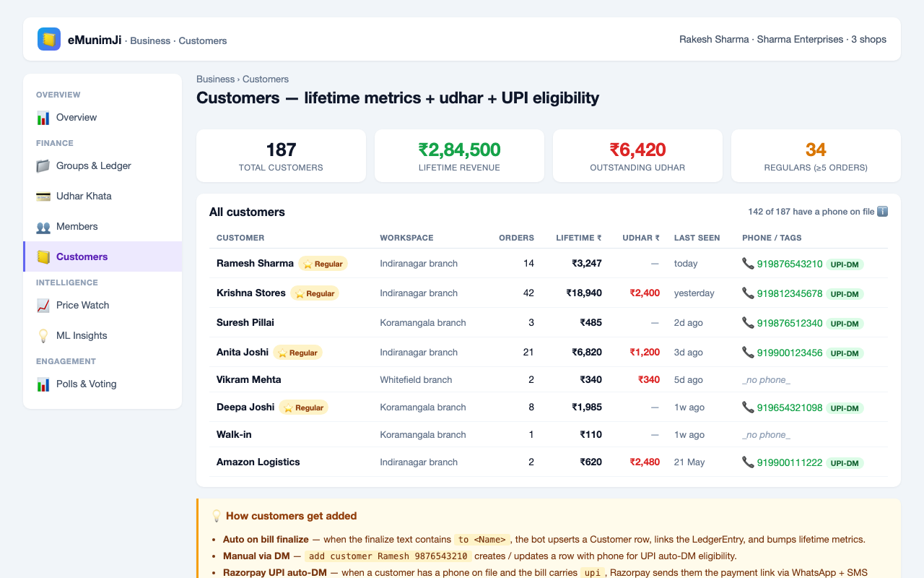Click the Outstanding Udhar ₹6,420 card
This screenshot has width=924, height=578.
pos(637,155)
